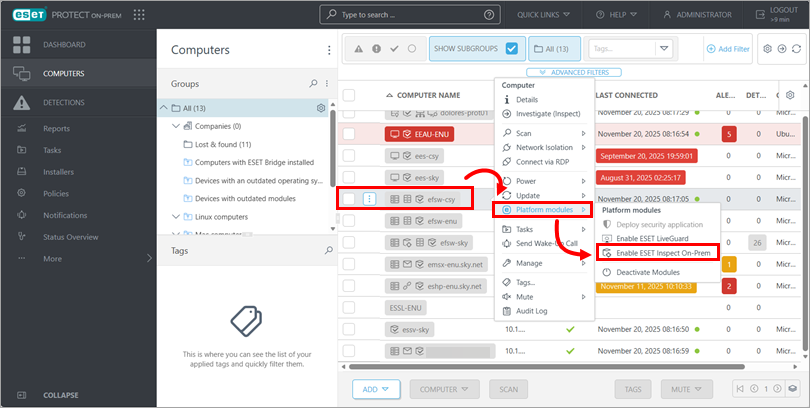This screenshot has height=408, width=810.
Task: Select all computers with header checkbox
Action: click(x=349, y=95)
